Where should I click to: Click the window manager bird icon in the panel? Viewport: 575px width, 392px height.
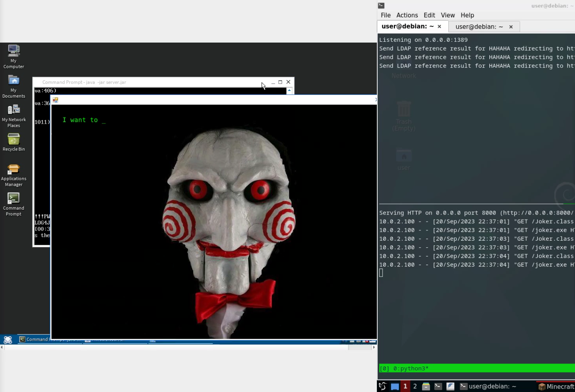[x=382, y=386]
